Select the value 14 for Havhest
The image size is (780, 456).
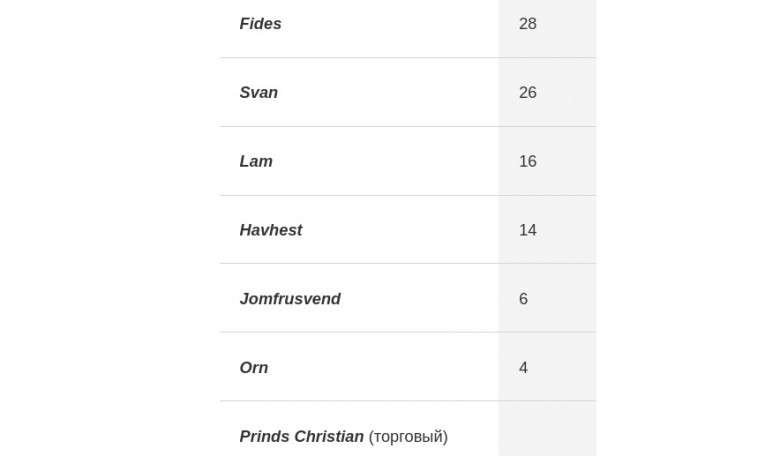coord(528,230)
